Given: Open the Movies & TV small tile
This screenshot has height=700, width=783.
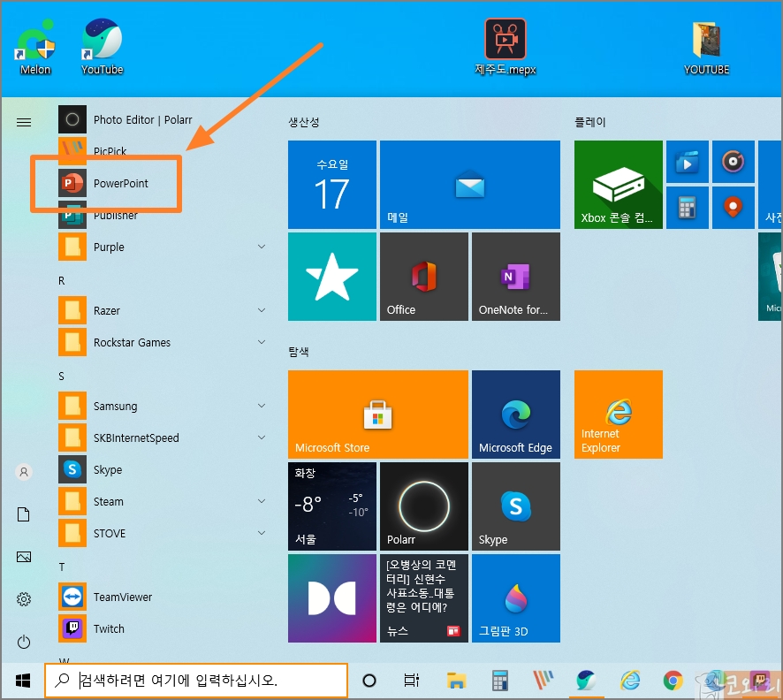Looking at the screenshot, I should [688, 162].
